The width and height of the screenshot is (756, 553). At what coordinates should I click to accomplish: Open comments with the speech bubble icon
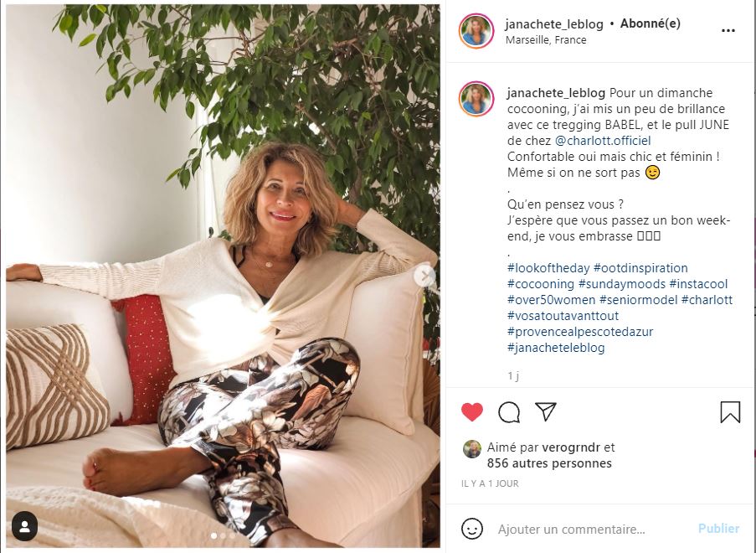(509, 412)
